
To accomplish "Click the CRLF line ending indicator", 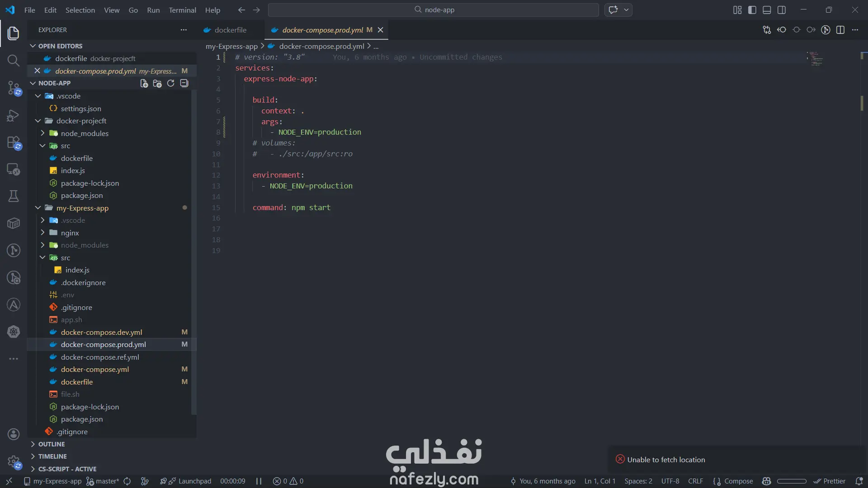I will click(x=695, y=481).
